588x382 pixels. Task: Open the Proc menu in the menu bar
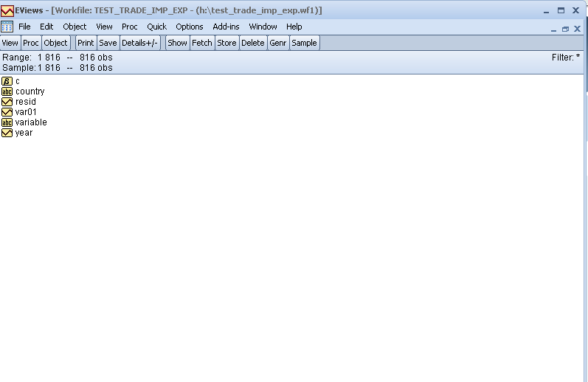[x=129, y=27]
